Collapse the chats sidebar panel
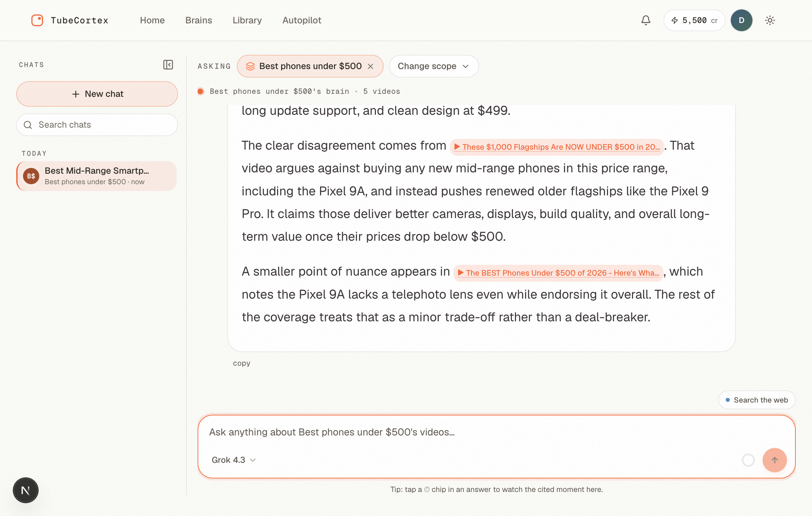The height and width of the screenshot is (516, 812). (168, 65)
